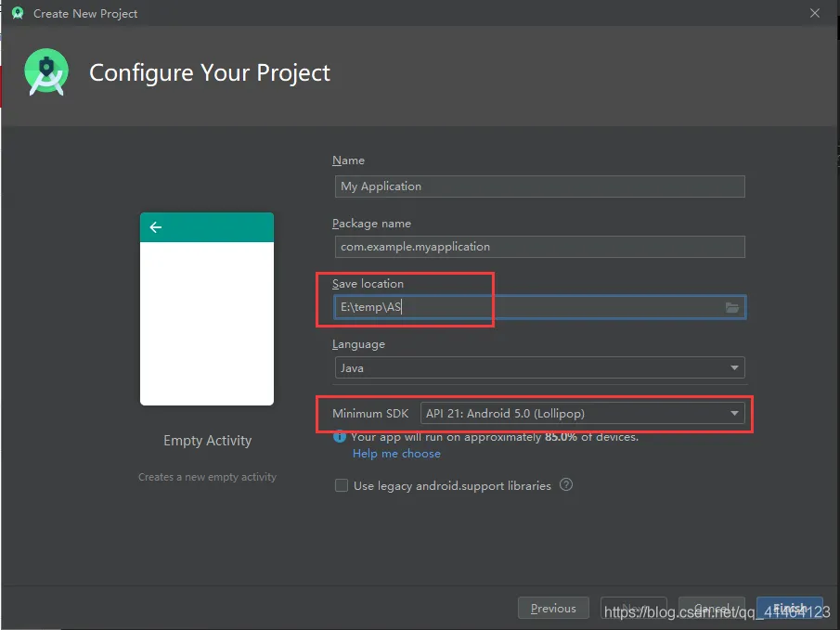Click the Minimum SDK dropdown arrow
Viewport: 840px width, 630px height.
(x=734, y=413)
